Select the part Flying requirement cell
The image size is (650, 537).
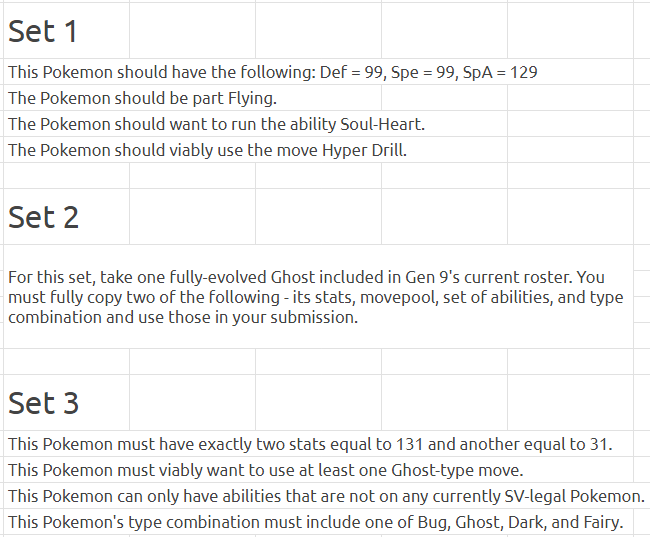click(192, 98)
